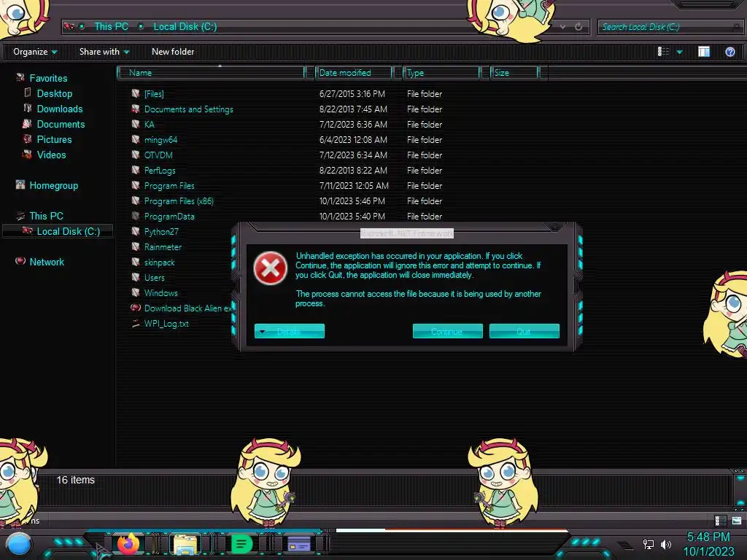747x560 pixels.
Task: Click the Quit button in error dialog
Action: click(x=524, y=332)
